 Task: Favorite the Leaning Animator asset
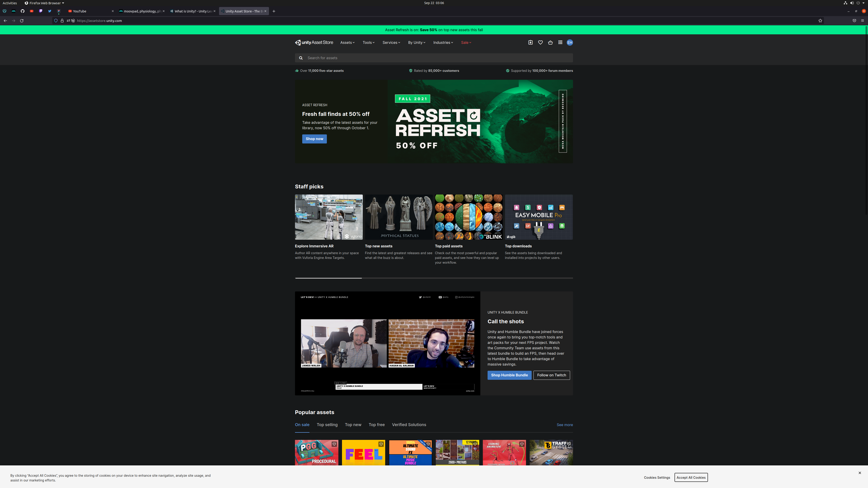pyautogui.click(x=522, y=444)
